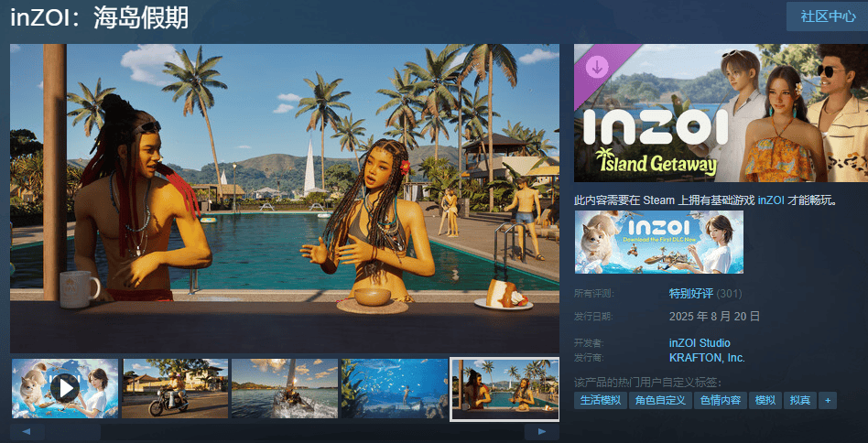Select the 角色自定义 tag
868x443 pixels.
click(660, 400)
